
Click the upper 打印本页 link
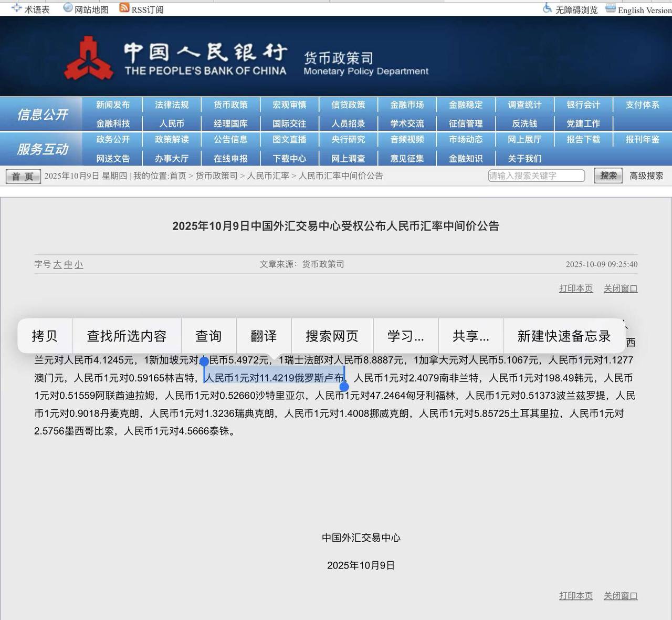click(575, 288)
